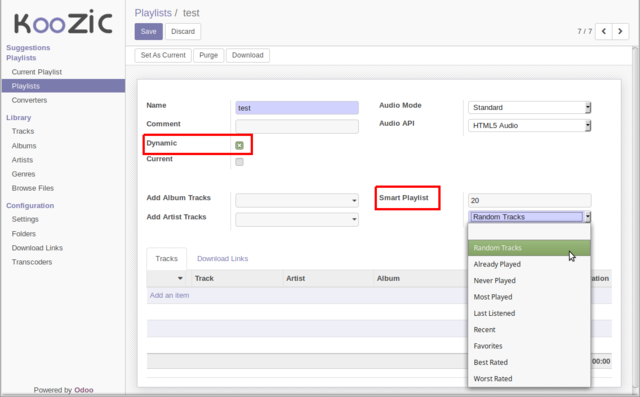
Task: Open Artists in sidebar
Action: [22, 160]
